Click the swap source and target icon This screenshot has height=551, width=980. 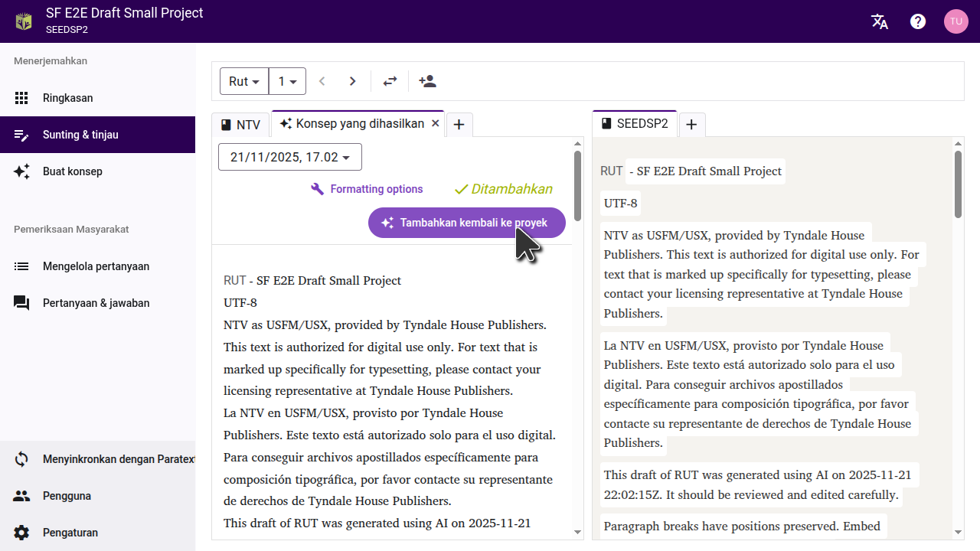(390, 81)
